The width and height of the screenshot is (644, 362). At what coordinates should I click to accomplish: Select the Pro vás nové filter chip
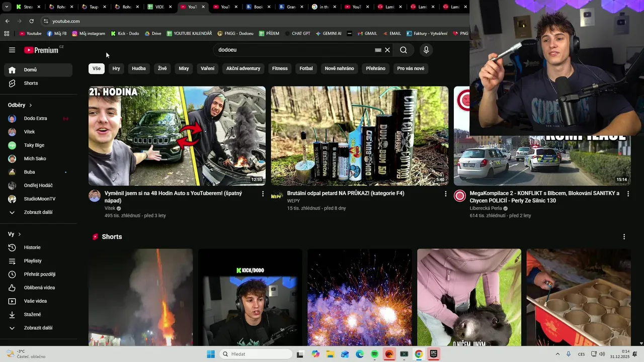click(x=411, y=68)
